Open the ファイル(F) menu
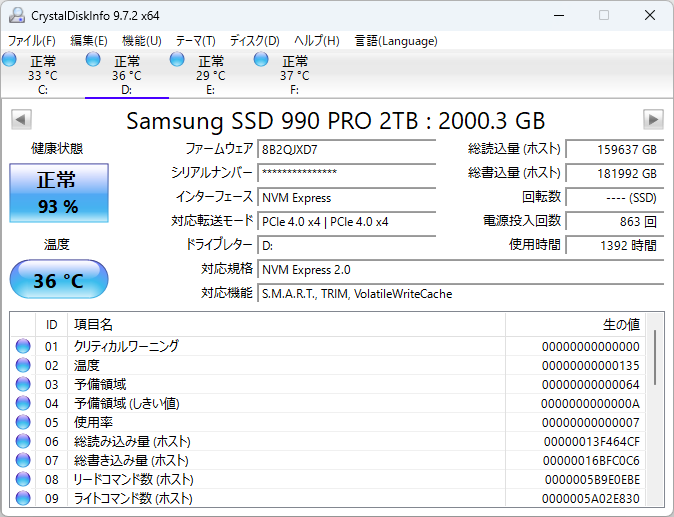This screenshot has width=674, height=517. point(32,41)
